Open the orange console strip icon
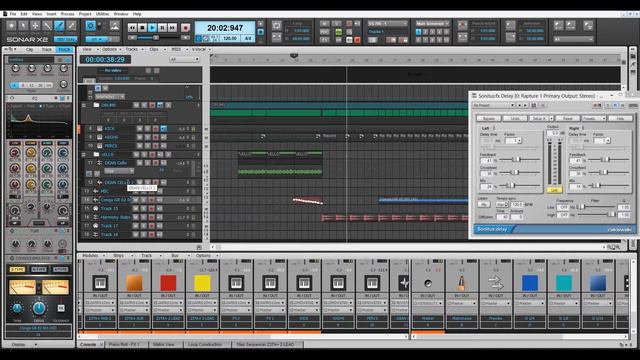The image size is (640, 360). click(134, 282)
